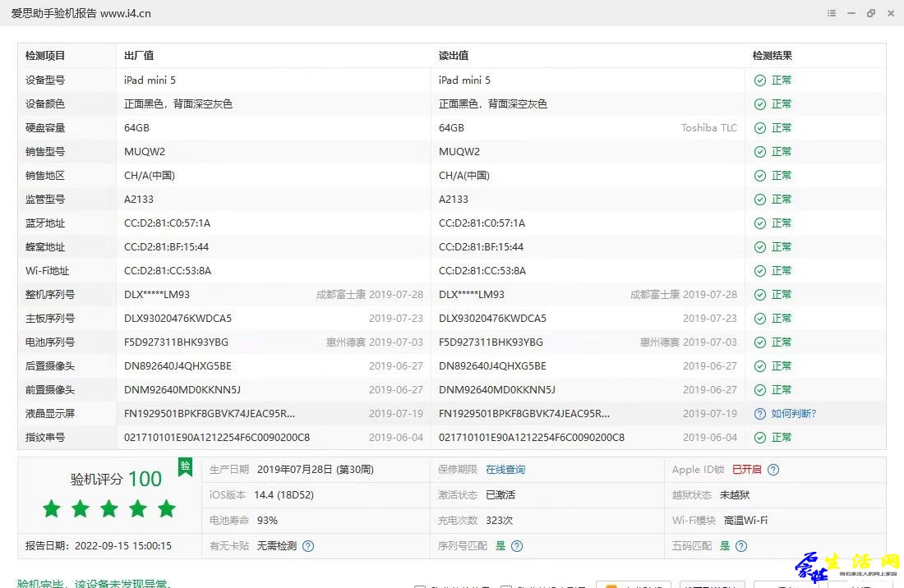Image resolution: width=904 pixels, height=588 pixels.
Task: Click the check mark icon for 监管型号
Action: [x=760, y=200]
